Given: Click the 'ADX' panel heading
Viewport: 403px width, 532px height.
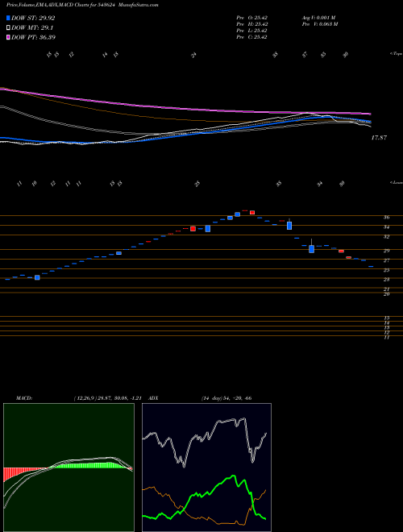Looking at the screenshot, I should point(154,398).
